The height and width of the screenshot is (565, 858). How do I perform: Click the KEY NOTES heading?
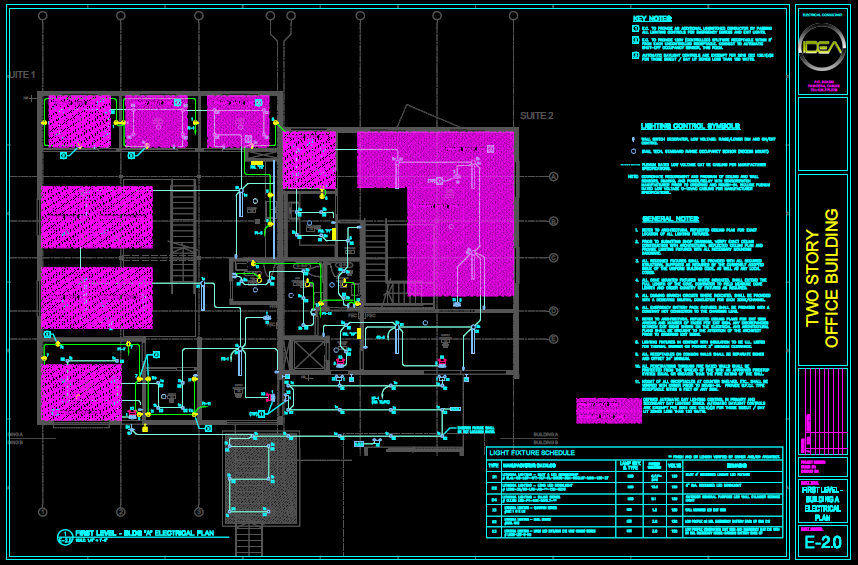tap(652, 18)
